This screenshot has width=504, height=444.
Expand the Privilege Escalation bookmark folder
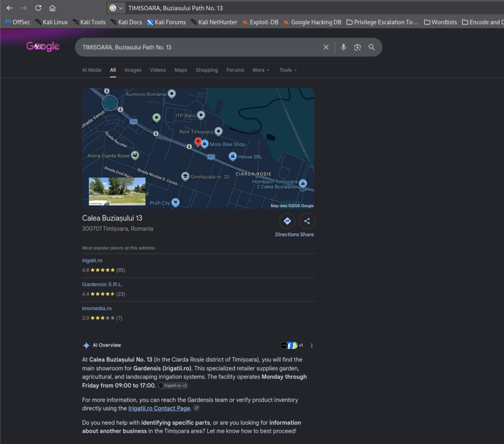pyautogui.click(x=382, y=22)
